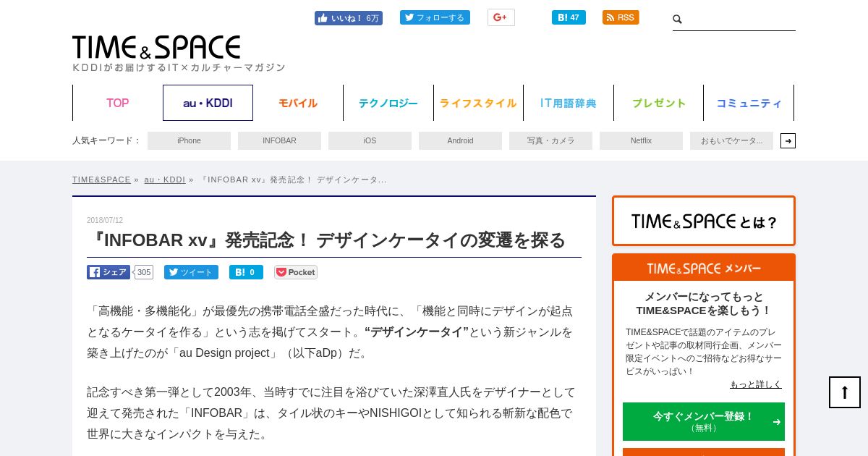Open the モバイル navigation tab

click(298, 103)
